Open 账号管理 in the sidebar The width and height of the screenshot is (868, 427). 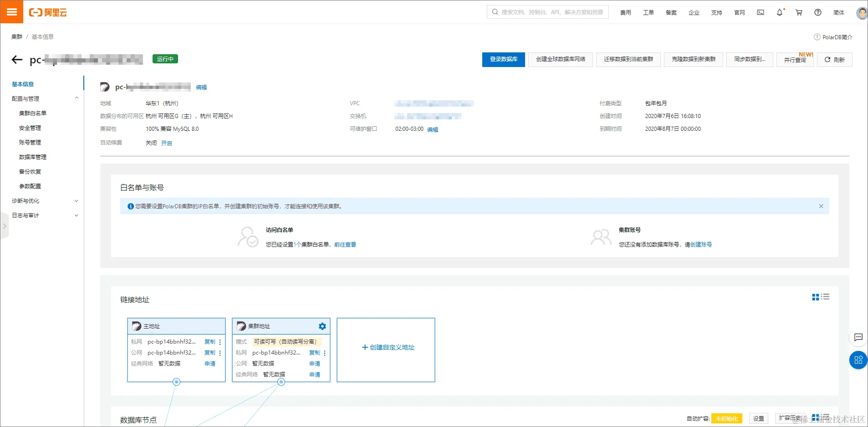pyautogui.click(x=30, y=142)
